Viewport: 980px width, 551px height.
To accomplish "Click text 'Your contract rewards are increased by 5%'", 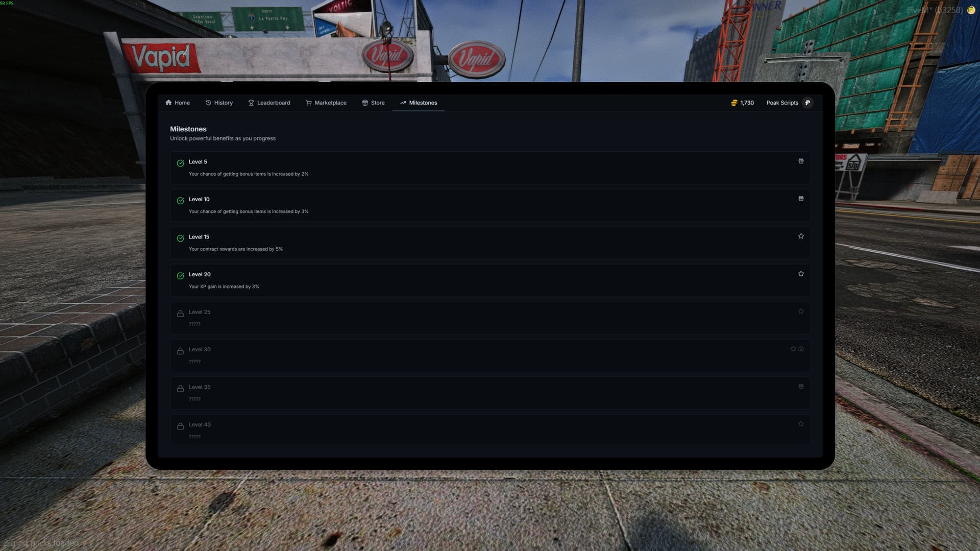I will 235,249.
